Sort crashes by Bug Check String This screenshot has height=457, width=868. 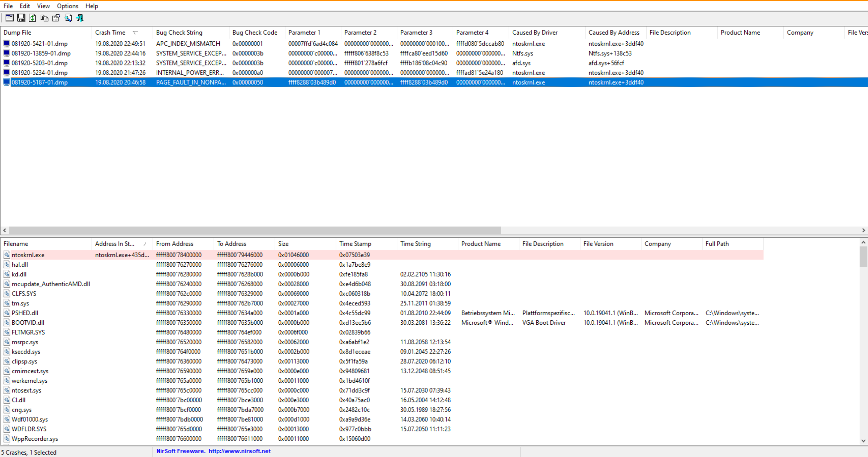click(179, 33)
